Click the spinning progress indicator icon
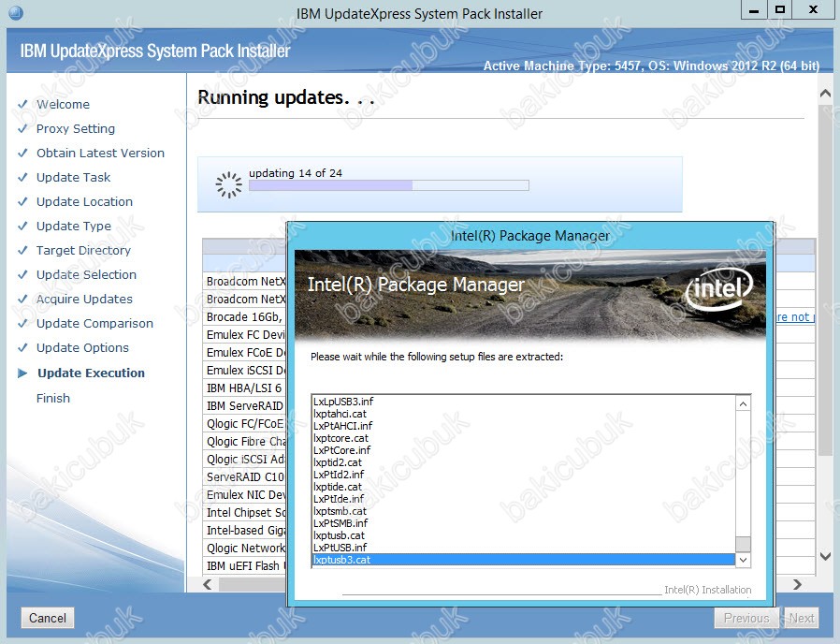The image size is (840, 644). click(x=229, y=185)
